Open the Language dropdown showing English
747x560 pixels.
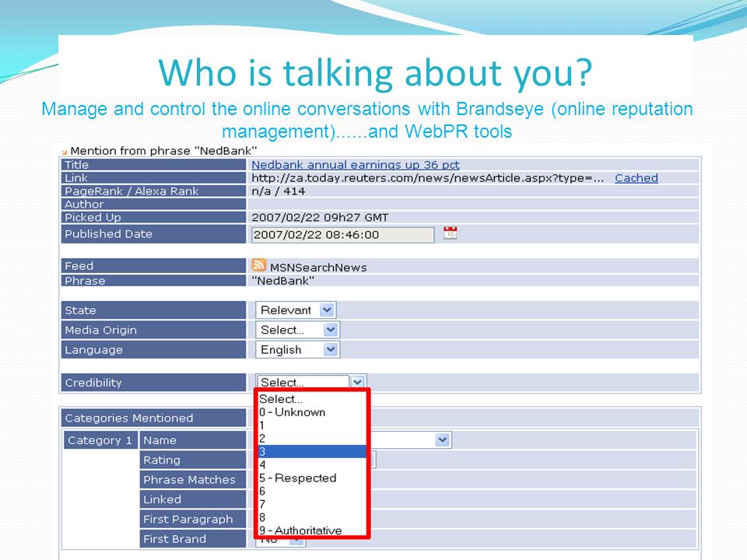pyautogui.click(x=298, y=349)
